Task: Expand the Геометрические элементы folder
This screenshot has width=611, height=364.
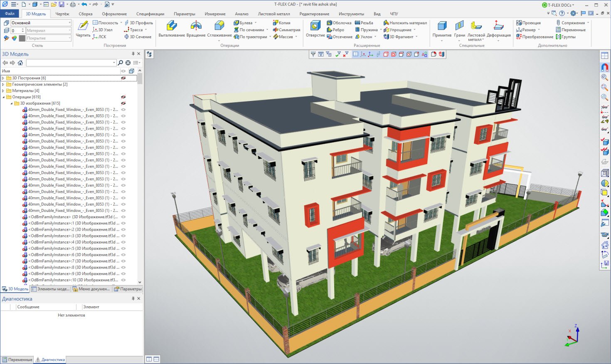Action: 3,84
